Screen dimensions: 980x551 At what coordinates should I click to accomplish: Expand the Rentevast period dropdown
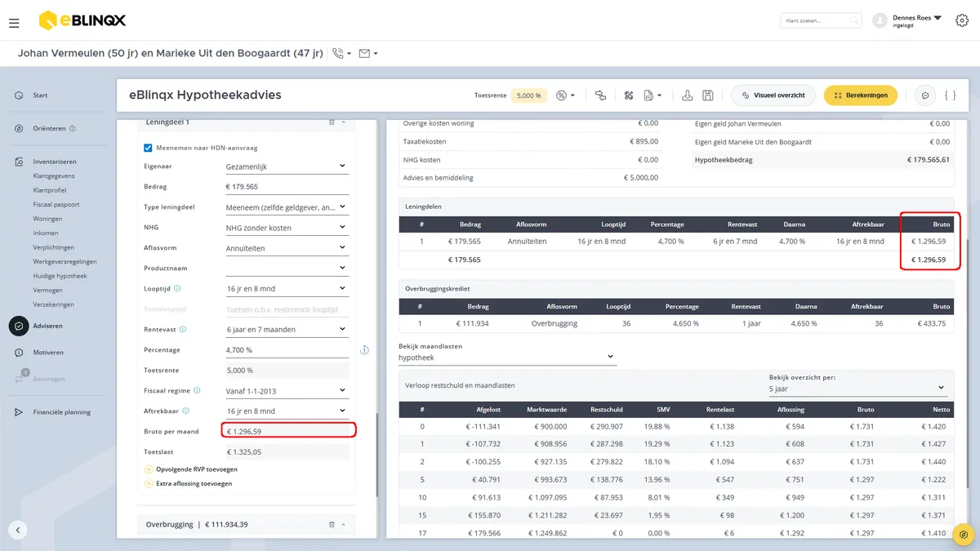tap(287, 330)
